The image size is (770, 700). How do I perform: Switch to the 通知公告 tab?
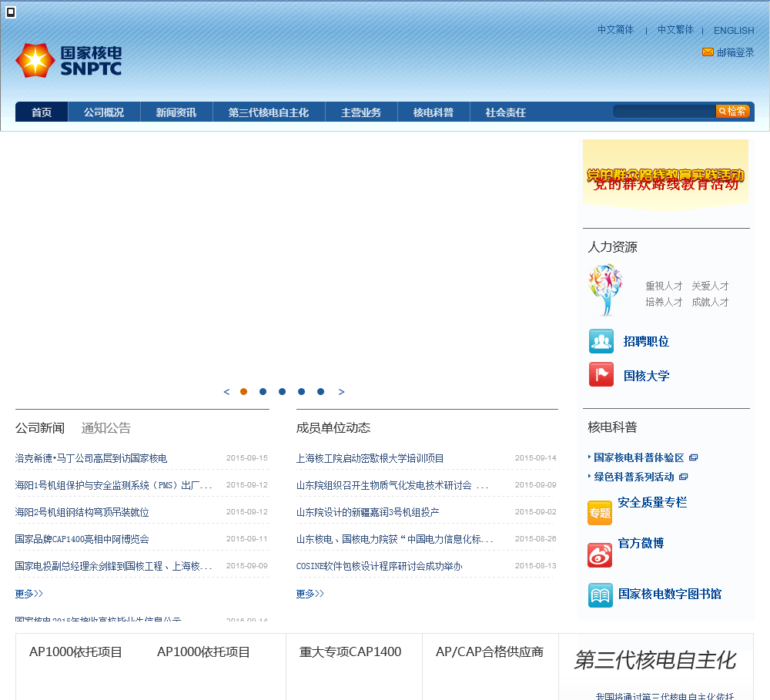coord(106,428)
